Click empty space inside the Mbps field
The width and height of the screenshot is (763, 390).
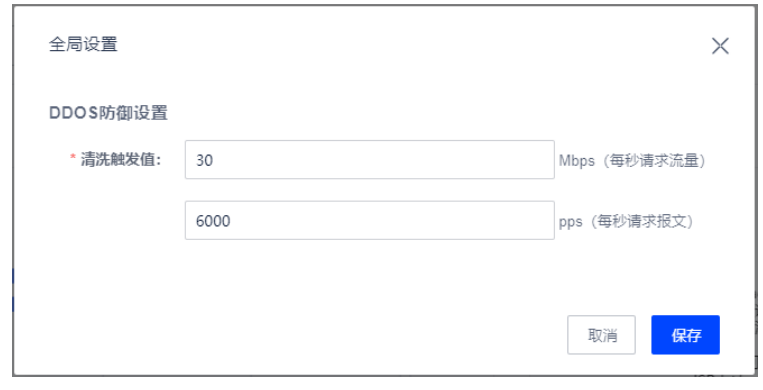click(x=389, y=160)
